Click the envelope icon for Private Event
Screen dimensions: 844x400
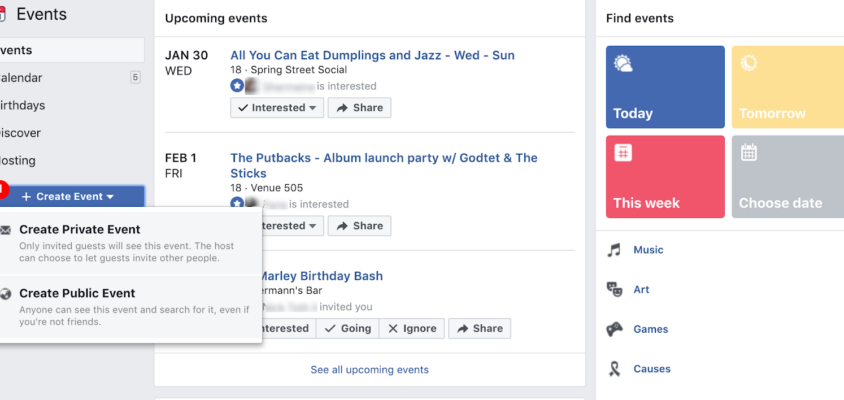click(7, 230)
